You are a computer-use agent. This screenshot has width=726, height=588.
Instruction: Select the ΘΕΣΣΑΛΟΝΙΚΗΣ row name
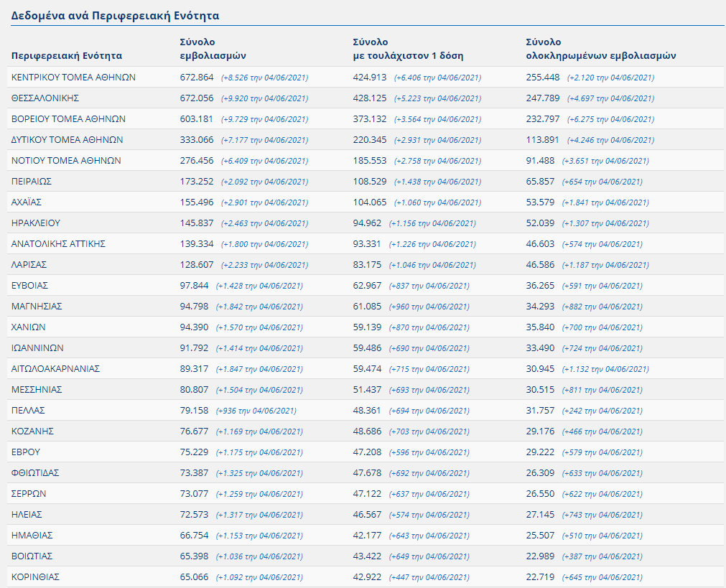45,98
